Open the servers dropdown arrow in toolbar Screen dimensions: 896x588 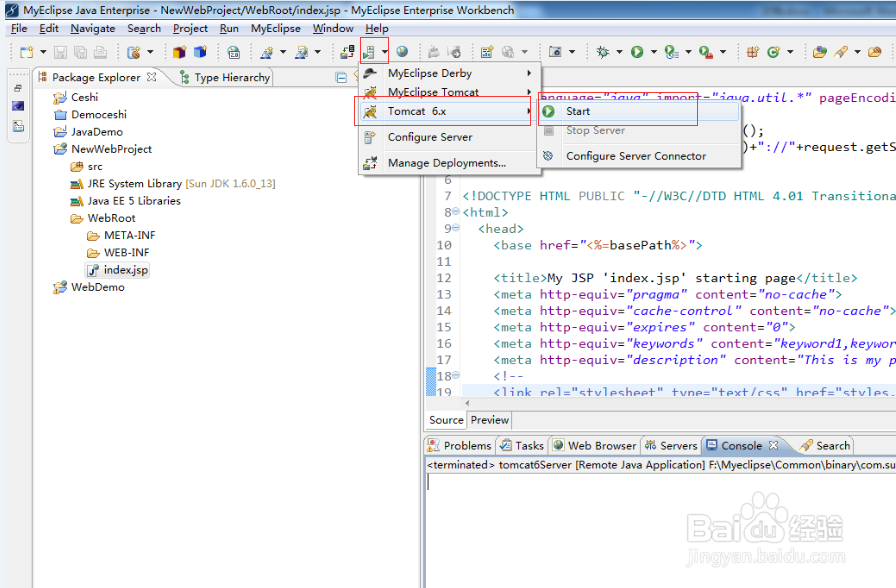[385, 53]
